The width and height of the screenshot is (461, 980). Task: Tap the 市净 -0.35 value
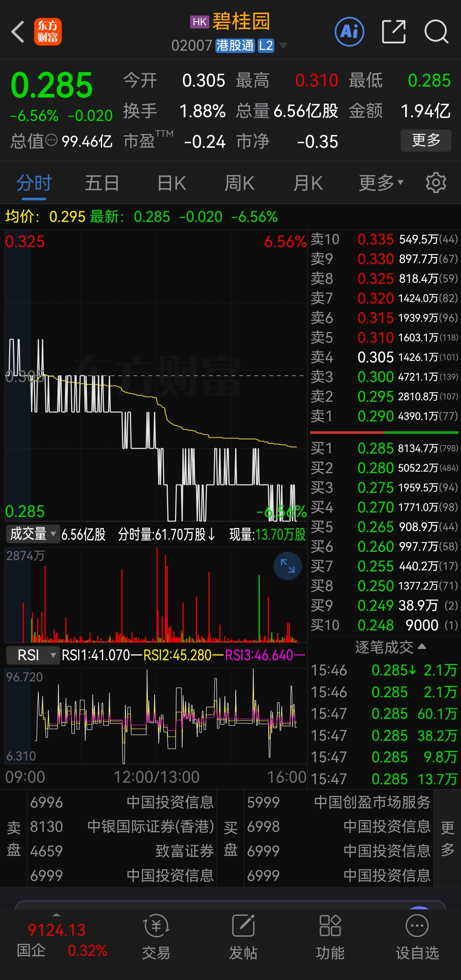[318, 142]
